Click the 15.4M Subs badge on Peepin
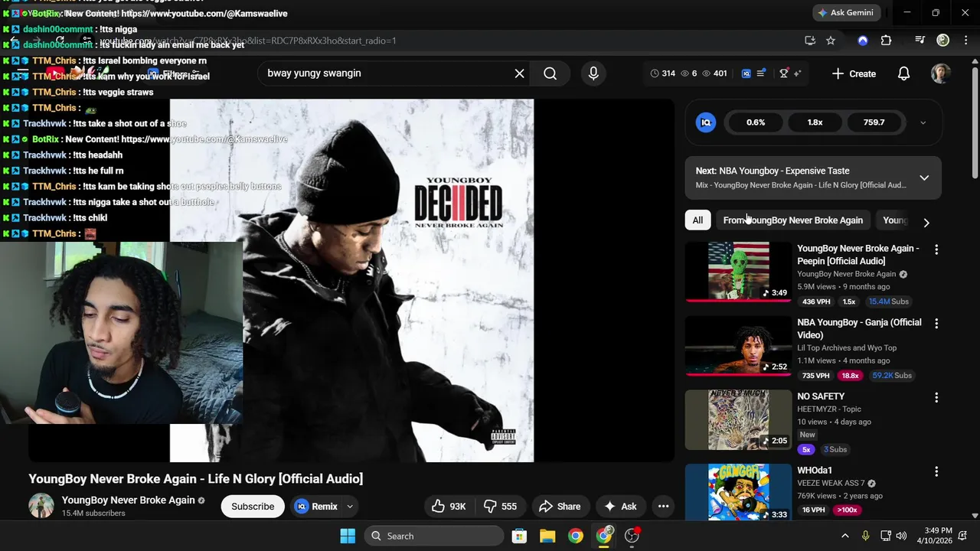980x551 pixels. 888,302
